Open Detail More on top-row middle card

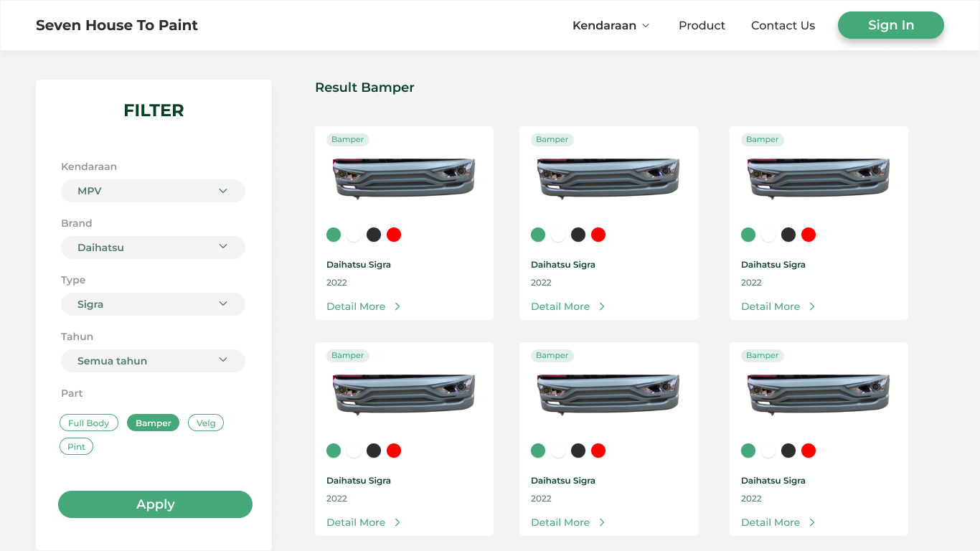(568, 306)
